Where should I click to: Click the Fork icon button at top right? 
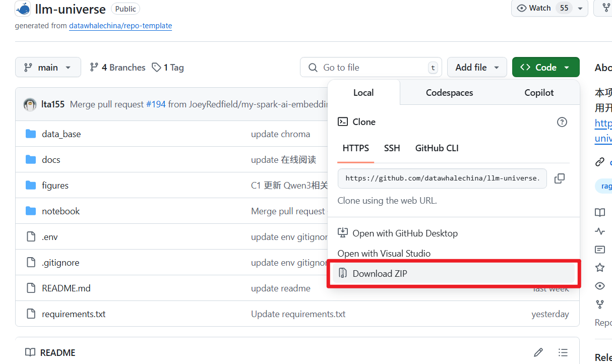coord(604,8)
